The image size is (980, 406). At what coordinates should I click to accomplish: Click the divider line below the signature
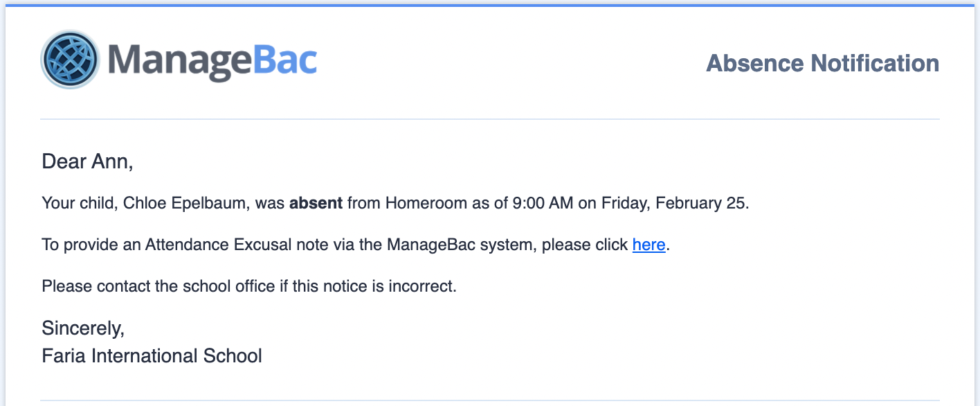489,400
